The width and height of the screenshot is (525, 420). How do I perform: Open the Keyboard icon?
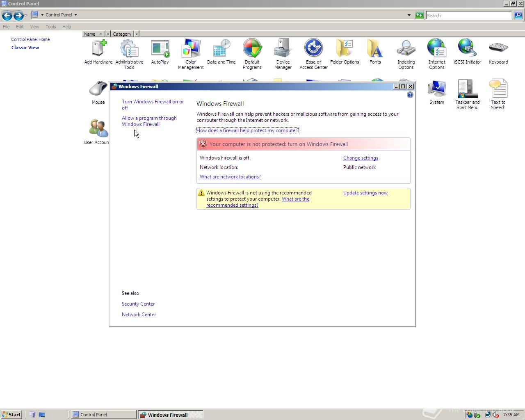coord(498,52)
